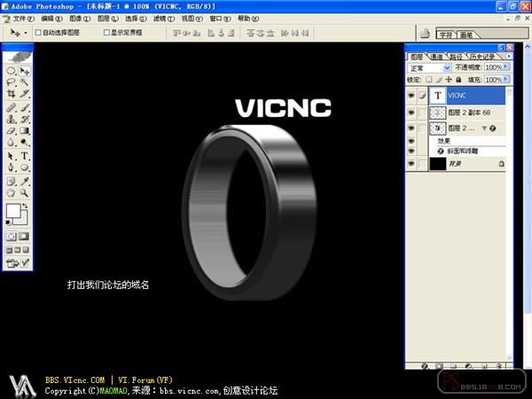The height and width of the screenshot is (399, 532).
Task: Click the foreground color swatch
Action: tap(13, 211)
